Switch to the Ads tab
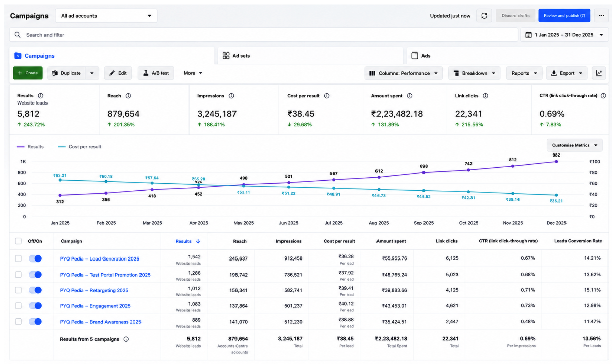Image resolution: width=613 pixels, height=364 pixels. click(507, 56)
